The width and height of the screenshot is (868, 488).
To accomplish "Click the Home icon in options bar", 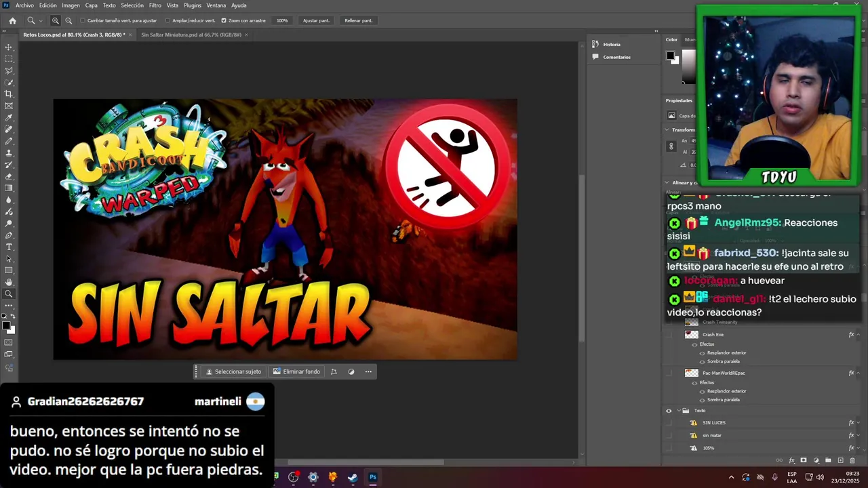I will [x=12, y=20].
